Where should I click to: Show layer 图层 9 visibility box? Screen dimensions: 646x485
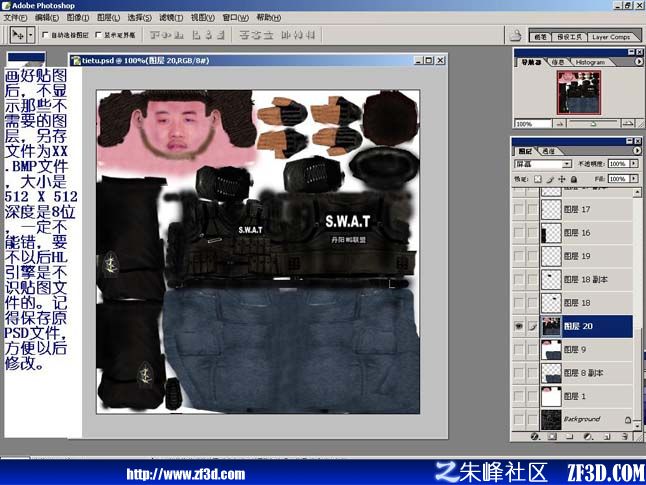(x=518, y=349)
